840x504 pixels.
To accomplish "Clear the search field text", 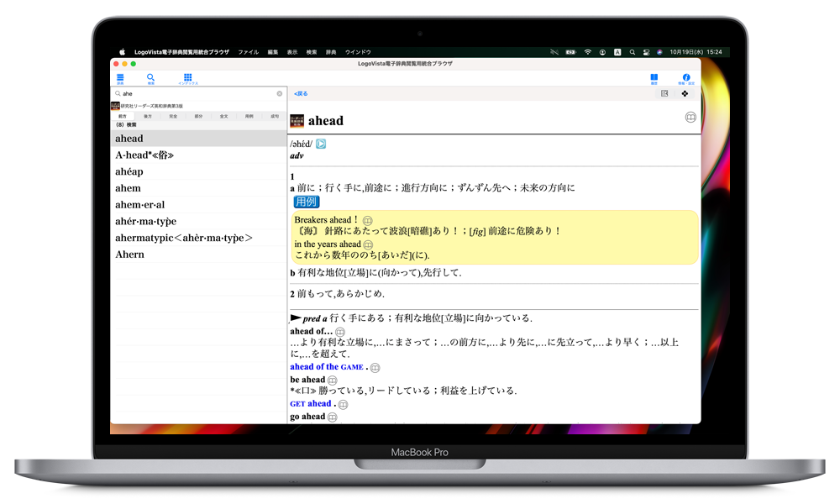I will (280, 93).
